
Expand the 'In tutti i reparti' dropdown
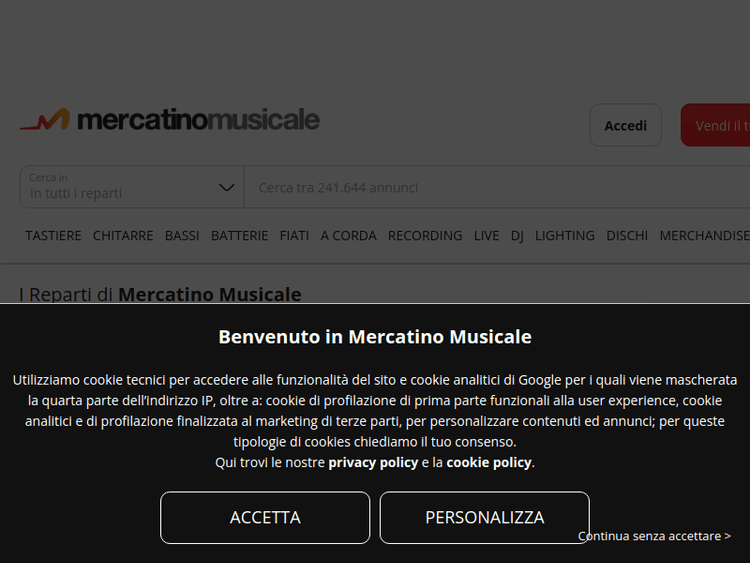pos(132,187)
